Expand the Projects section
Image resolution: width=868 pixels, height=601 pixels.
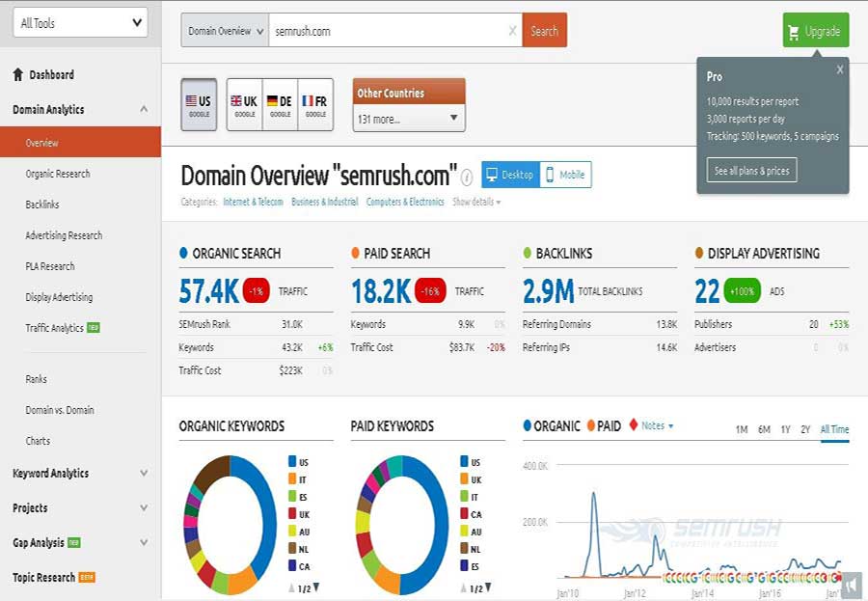click(x=144, y=508)
